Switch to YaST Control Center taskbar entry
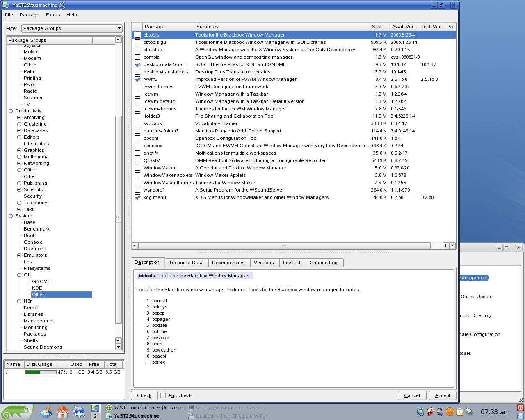Image resolution: width=525 pixels, height=420 pixels. [x=145, y=408]
